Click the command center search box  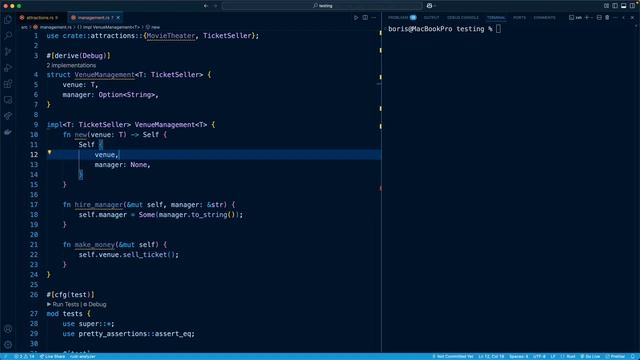point(322,6)
